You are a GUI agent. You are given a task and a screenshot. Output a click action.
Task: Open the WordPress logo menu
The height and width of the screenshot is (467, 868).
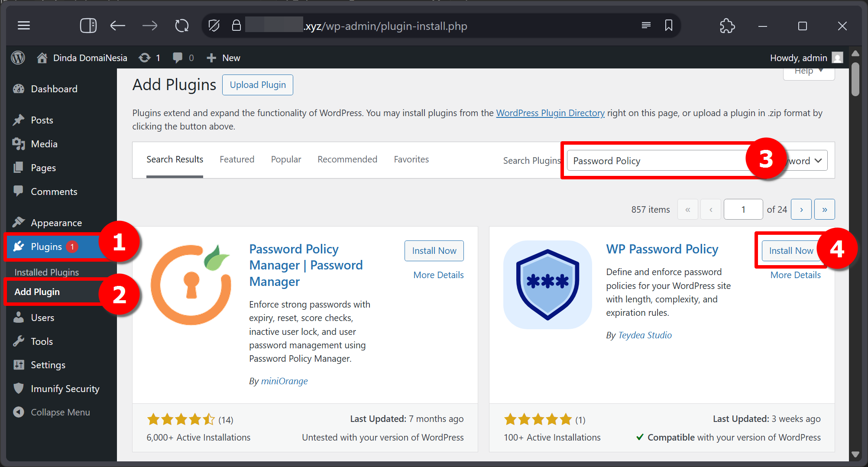[18, 58]
